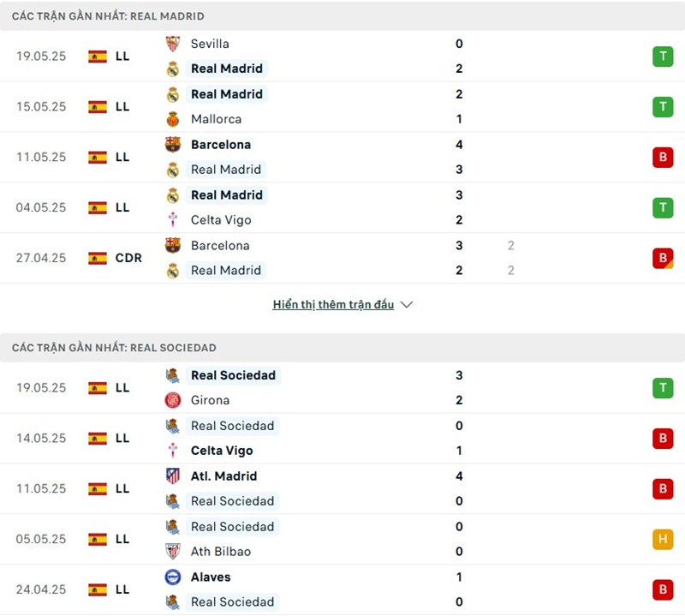685x616 pixels.
Task: Click green T badge for Sevilla match
Action: (x=662, y=57)
